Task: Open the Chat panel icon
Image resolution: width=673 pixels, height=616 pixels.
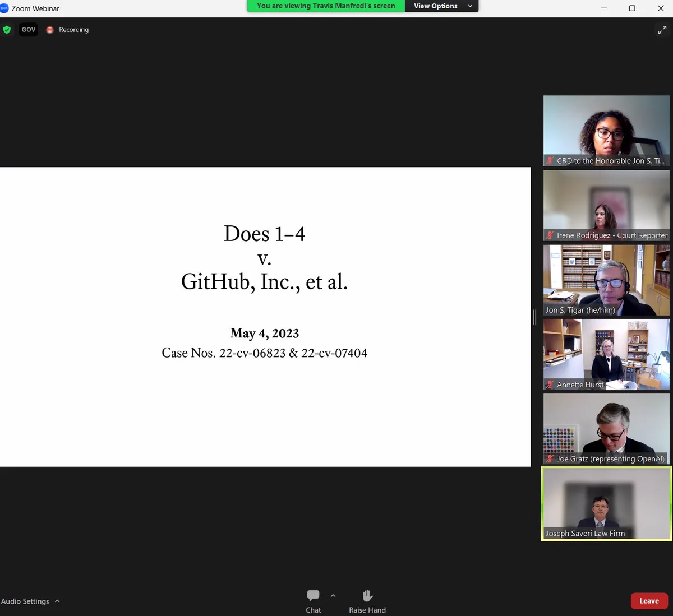Action: tap(314, 595)
